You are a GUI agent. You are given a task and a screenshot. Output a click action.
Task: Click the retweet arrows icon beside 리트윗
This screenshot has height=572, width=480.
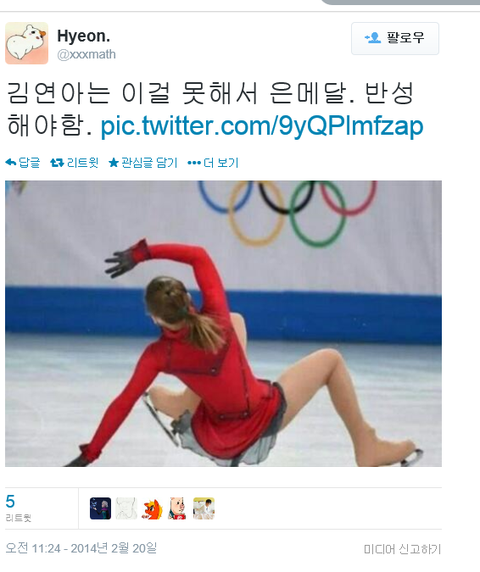click(57, 163)
